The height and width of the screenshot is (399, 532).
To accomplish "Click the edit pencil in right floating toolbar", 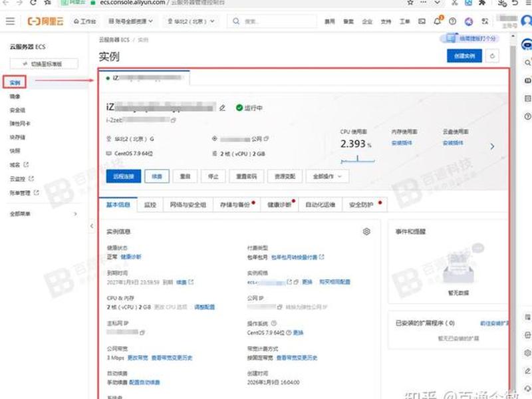I will (x=527, y=371).
